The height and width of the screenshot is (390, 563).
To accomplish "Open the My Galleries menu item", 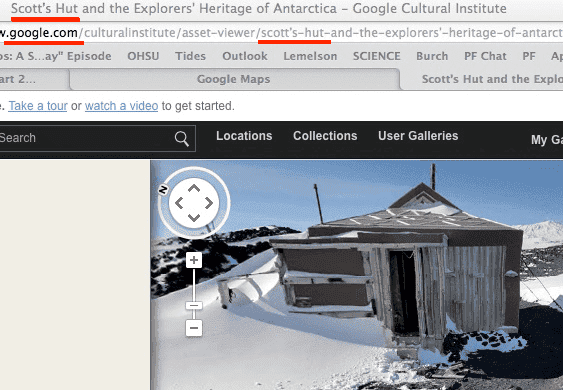I will coord(546,140).
